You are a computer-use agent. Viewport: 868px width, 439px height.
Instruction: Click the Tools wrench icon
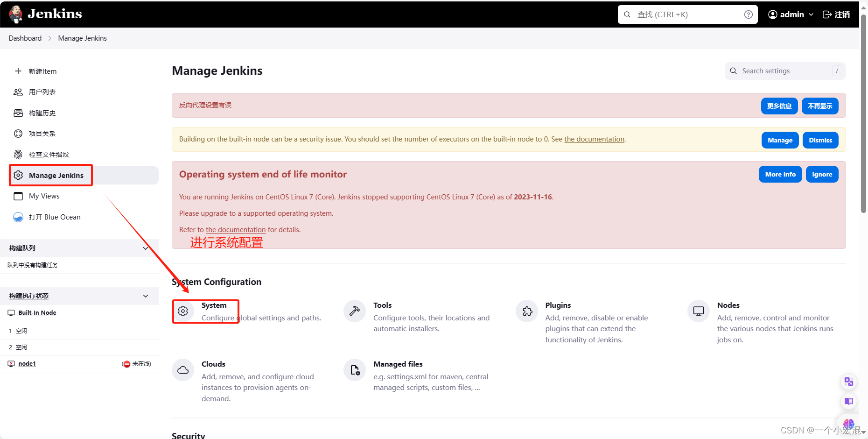355,311
